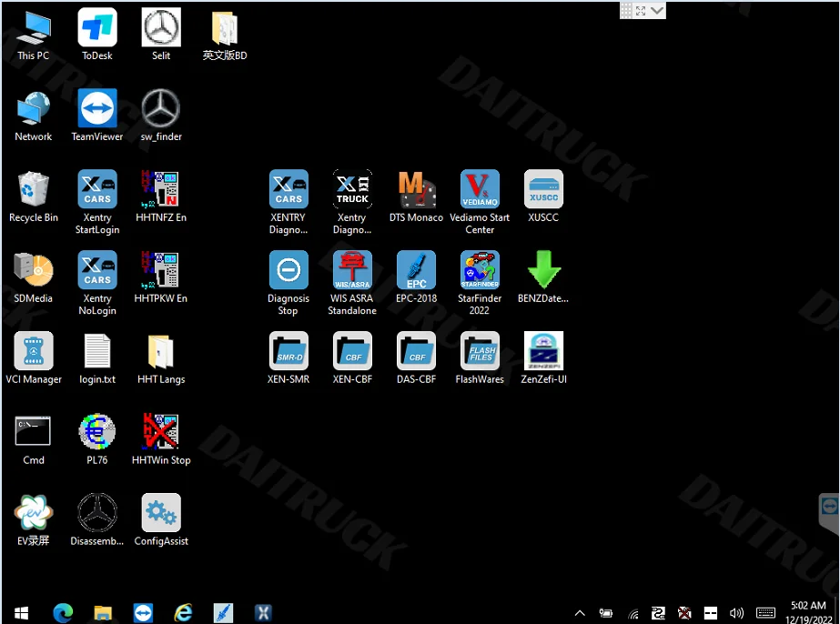Launch the EV录屏 screen recorder
Screen dimensions: 840x624
[x=33, y=519]
